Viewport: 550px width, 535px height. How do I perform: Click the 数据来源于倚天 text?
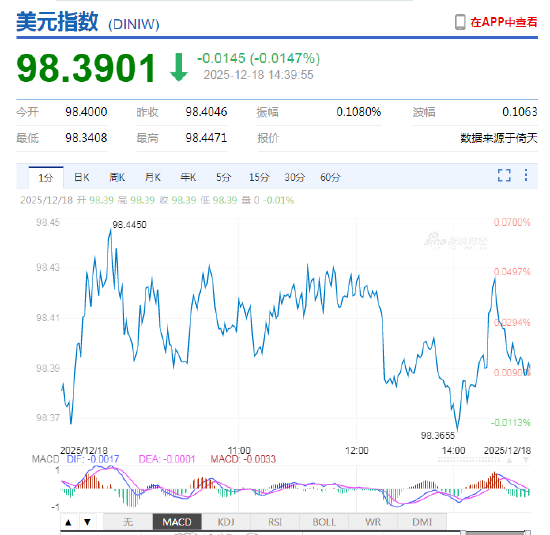(x=499, y=138)
